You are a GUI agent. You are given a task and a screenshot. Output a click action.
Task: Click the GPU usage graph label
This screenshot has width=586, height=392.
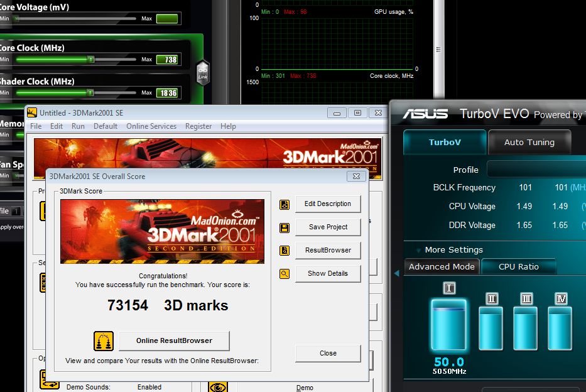click(394, 12)
